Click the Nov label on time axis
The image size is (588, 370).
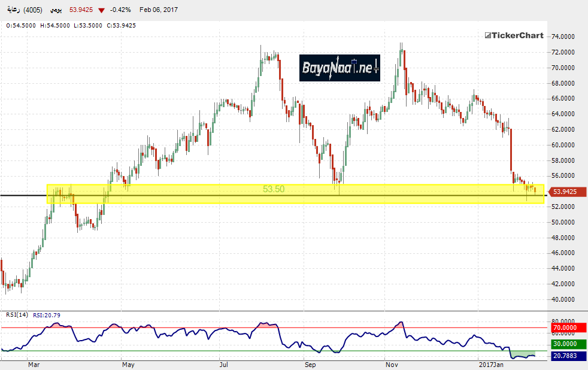pyautogui.click(x=392, y=363)
